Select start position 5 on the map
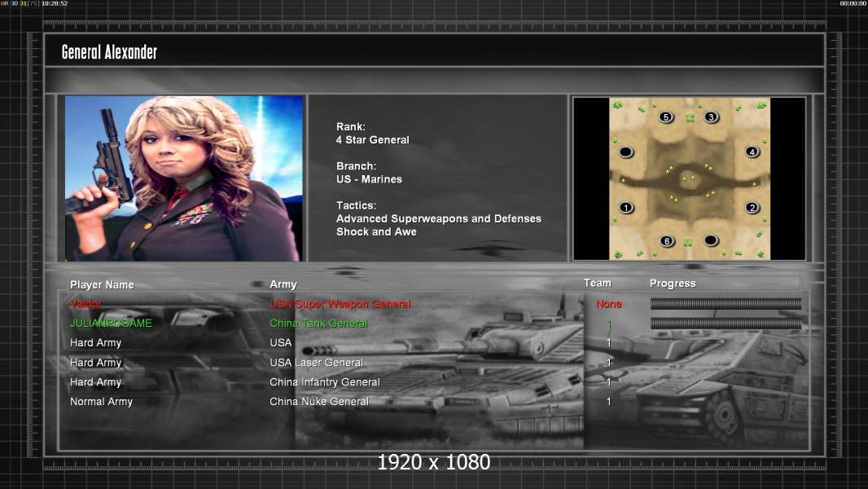 pyautogui.click(x=666, y=117)
